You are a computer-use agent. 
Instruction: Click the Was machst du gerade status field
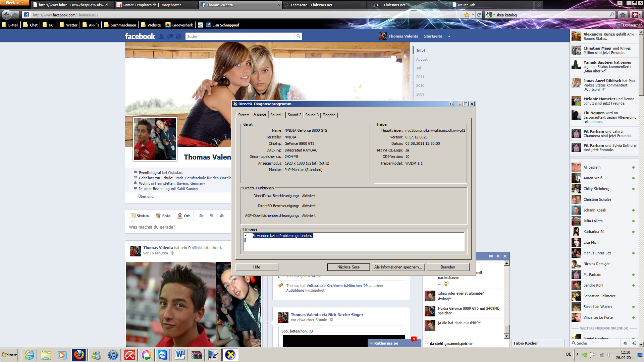coord(179,227)
